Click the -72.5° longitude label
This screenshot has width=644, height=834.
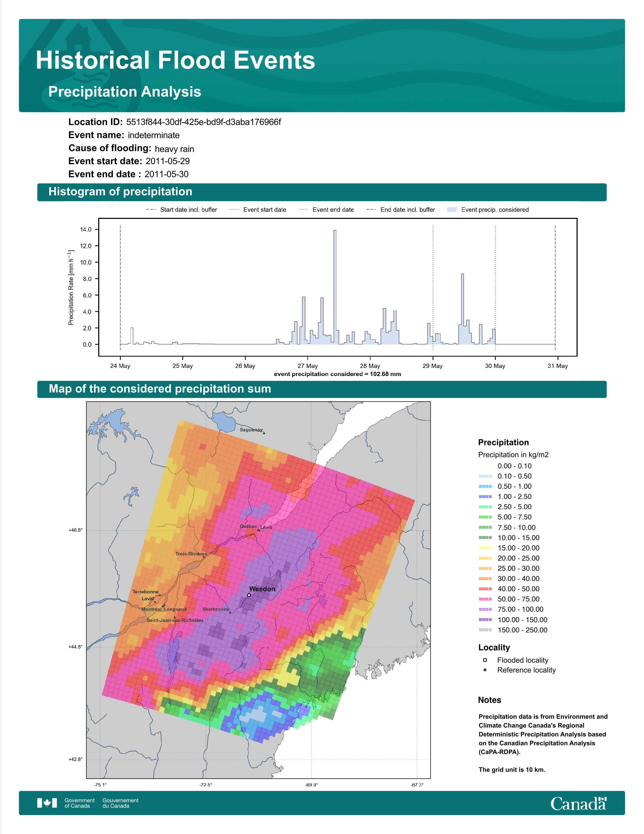(x=206, y=785)
